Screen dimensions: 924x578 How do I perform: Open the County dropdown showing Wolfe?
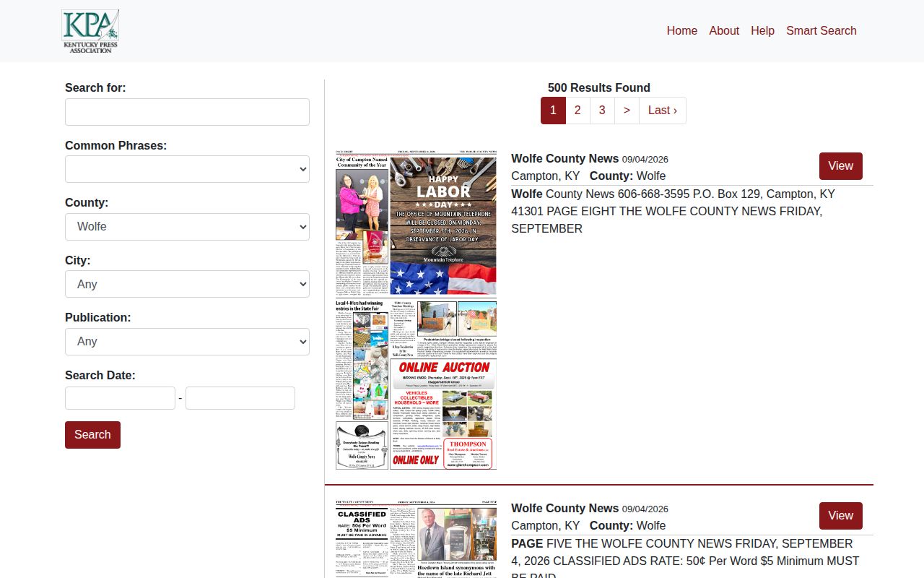187,227
